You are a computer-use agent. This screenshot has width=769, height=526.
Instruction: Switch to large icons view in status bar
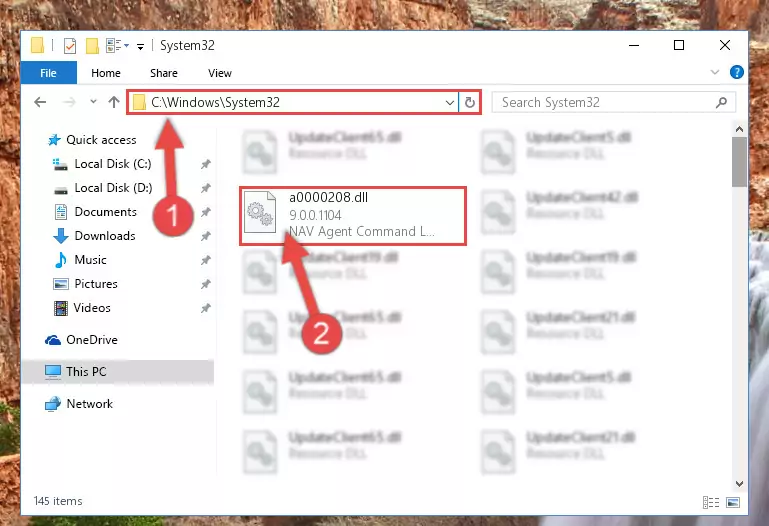[x=733, y=502]
